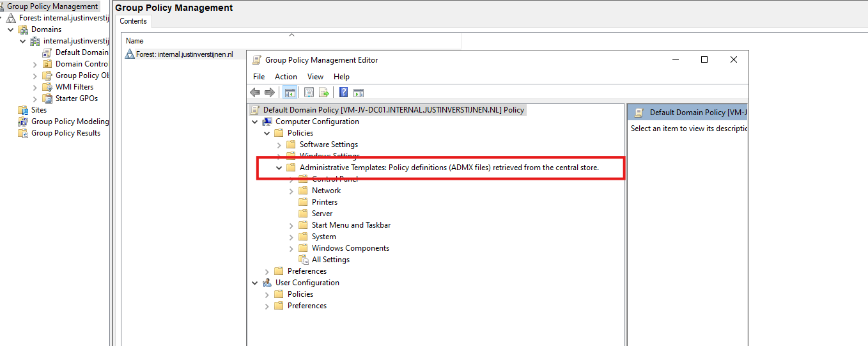Expand the Software Settings node
The height and width of the screenshot is (346, 868).
pyautogui.click(x=279, y=145)
